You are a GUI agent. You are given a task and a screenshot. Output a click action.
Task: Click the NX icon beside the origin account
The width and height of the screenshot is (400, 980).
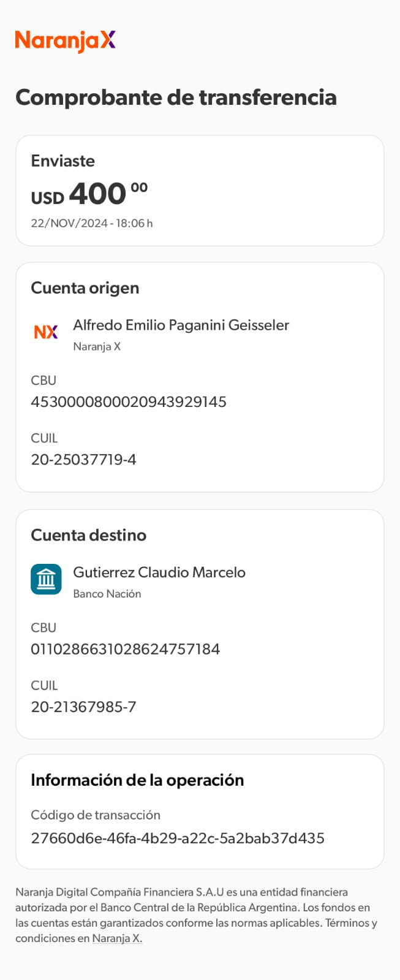click(x=46, y=332)
